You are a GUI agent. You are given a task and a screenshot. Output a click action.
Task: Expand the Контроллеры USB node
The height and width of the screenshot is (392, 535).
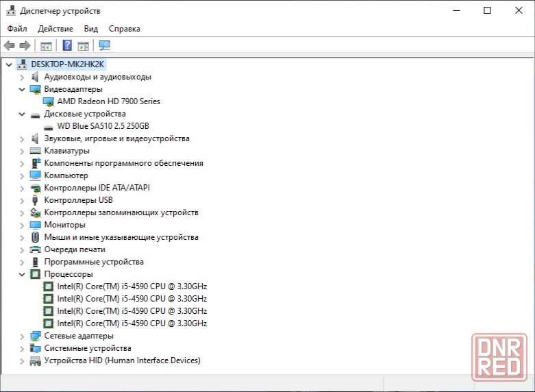(22, 201)
